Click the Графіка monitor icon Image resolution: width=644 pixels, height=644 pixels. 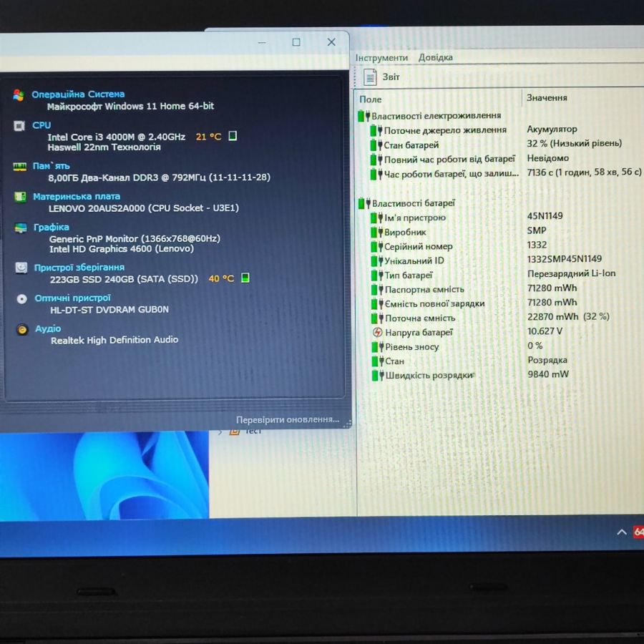(x=21, y=228)
